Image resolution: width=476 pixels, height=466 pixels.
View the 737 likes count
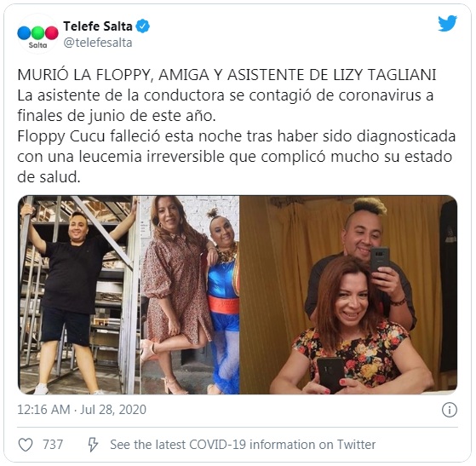pyautogui.click(x=53, y=445)
